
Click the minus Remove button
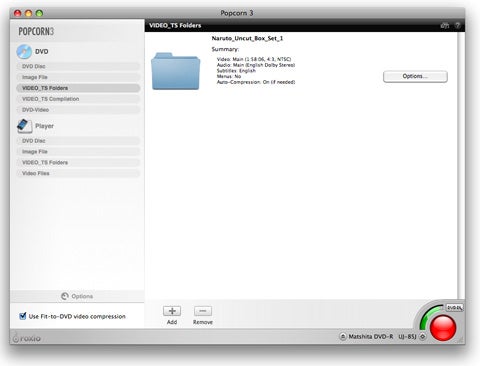click(x=203, y=311)
